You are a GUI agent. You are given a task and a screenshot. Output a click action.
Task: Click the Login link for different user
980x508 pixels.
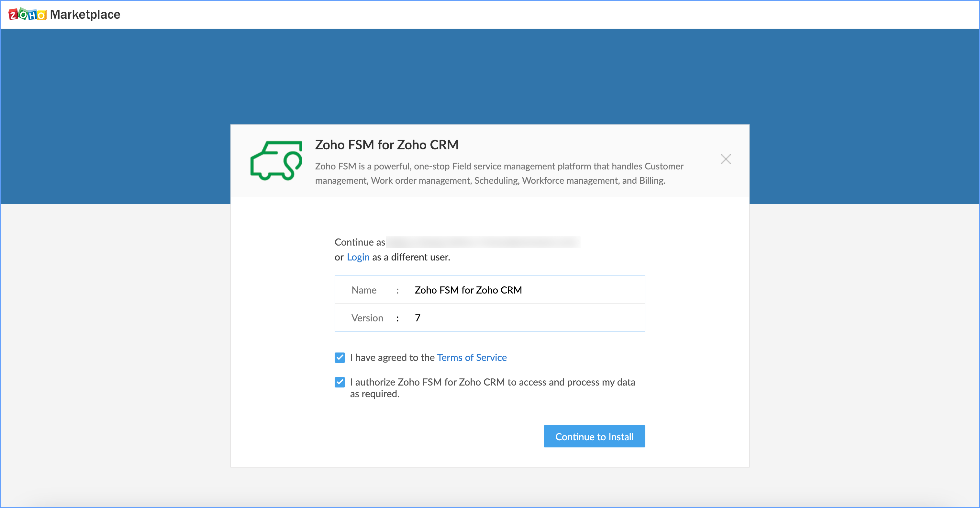tap(358, 257)
